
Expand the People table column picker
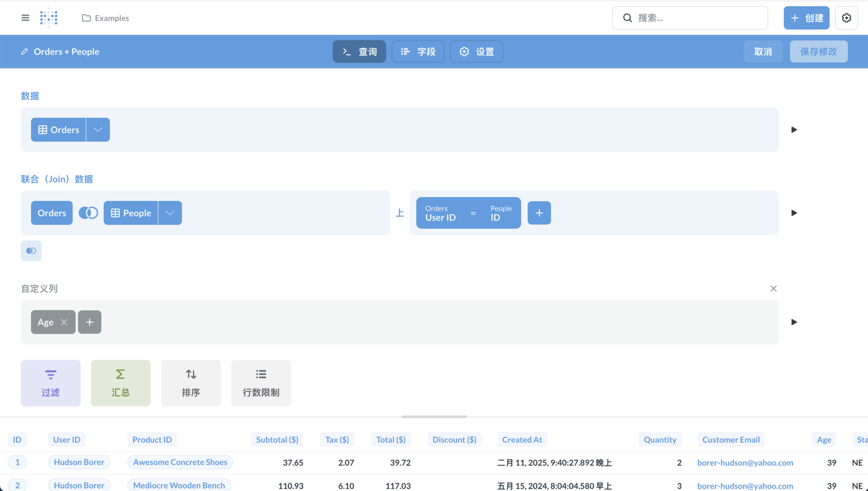pyautogui.click(x=170, y=213)
